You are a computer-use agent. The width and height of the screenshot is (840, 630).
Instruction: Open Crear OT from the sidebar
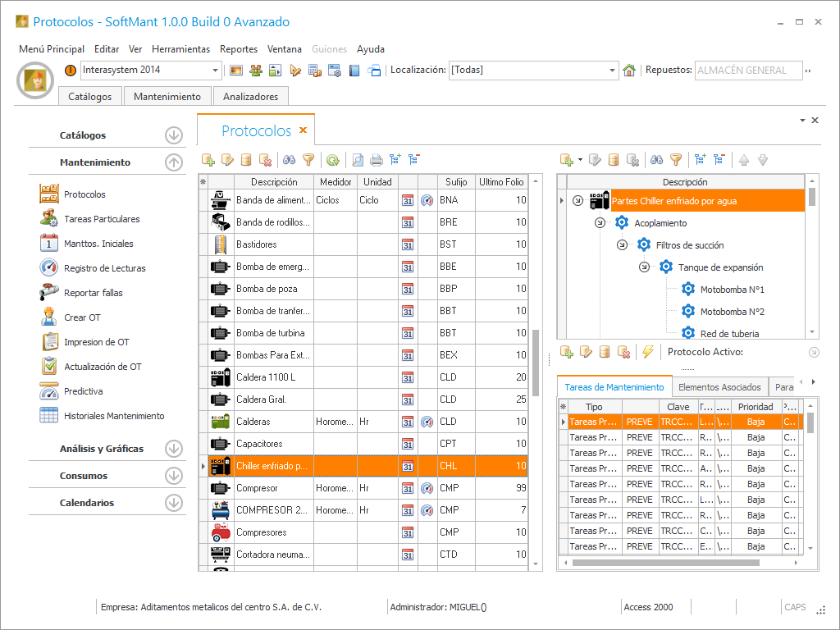pyautogui.click(x=82, y=317)
